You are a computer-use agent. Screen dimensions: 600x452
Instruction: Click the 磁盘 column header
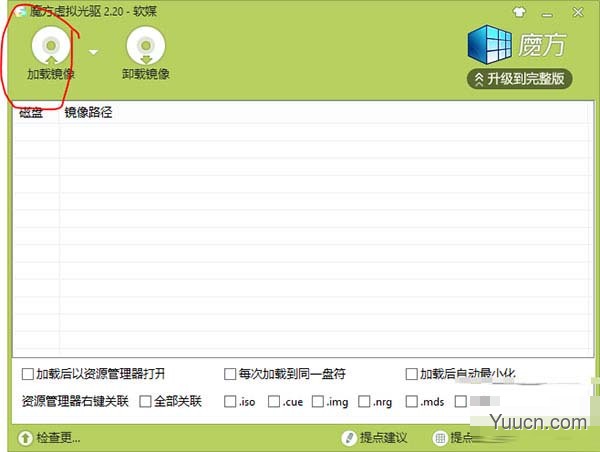click(x=31, y=113)
